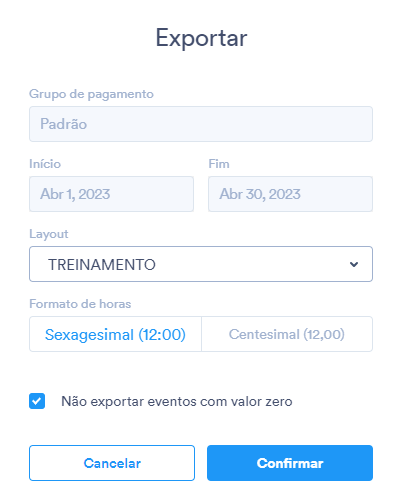Image resolution: width=395 pixels, height=500 pixels.
Task: Confirm the export with Confirmar
Action: pos(290,463)
